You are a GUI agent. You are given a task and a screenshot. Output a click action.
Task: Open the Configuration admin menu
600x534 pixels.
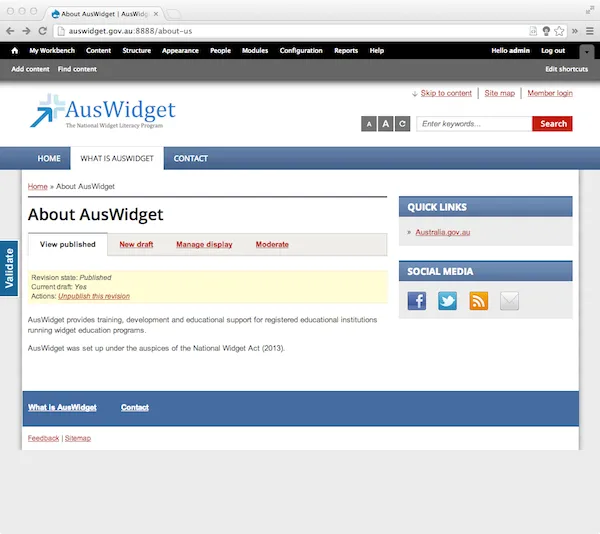(x=301, y=50)
